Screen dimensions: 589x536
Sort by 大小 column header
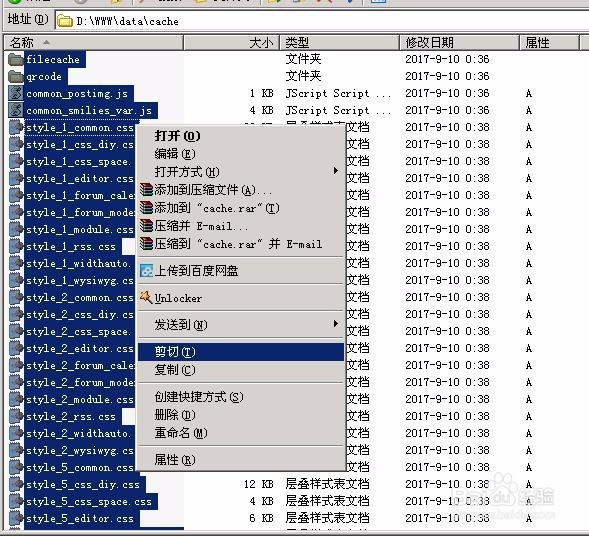pos(232,42)
